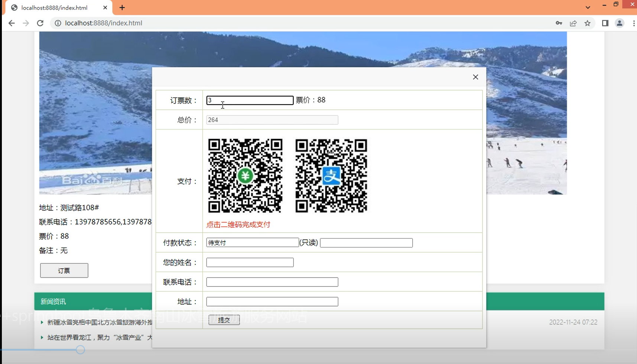Open the browser profile avatar icon
Image resolution: width=637 pixels, height=364 pixels.
click(x=620, y=23)
